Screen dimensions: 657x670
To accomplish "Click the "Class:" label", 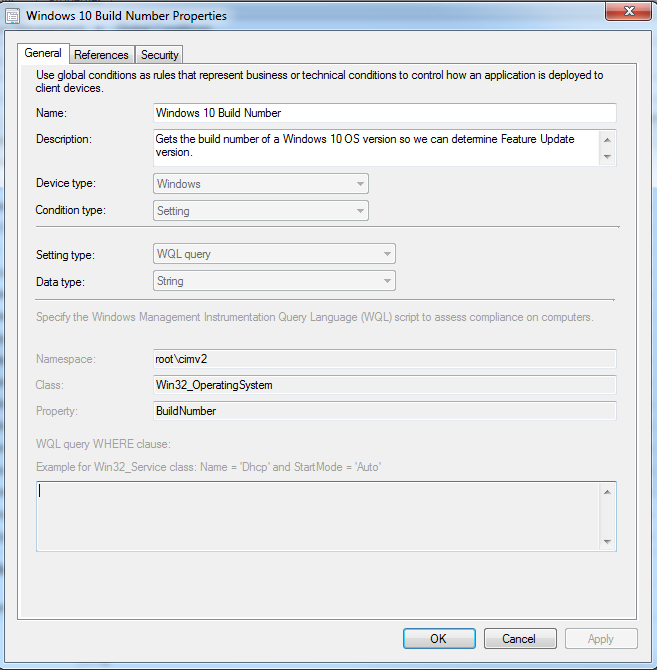I will click(x=50, y=385).
